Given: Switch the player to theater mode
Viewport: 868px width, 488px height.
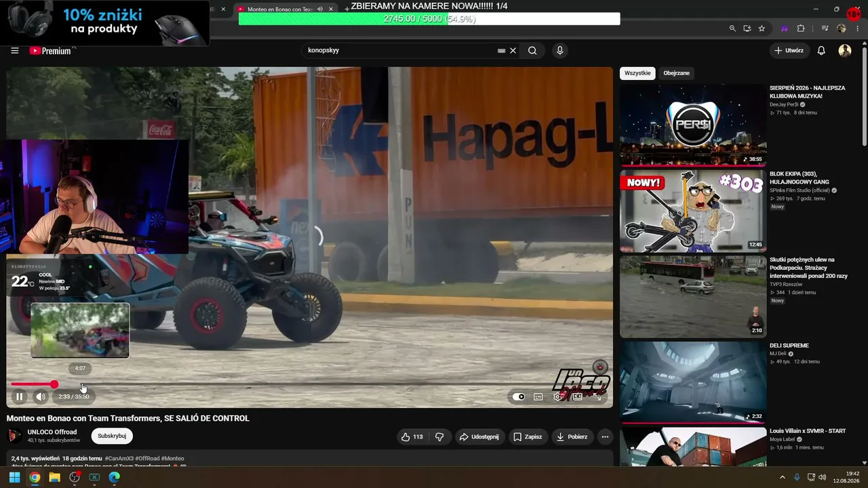Looking at the screenshot, I should (578, 396).
